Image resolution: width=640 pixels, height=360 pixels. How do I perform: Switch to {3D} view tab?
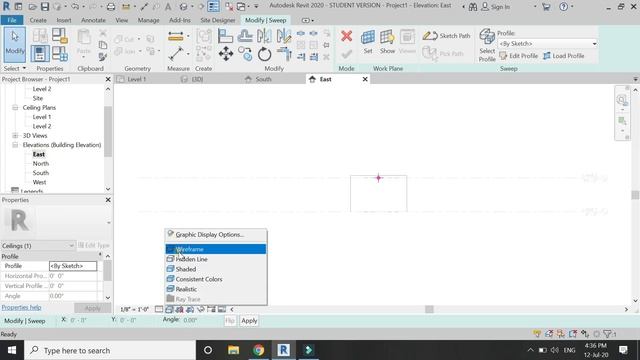[x=197, y=79]
